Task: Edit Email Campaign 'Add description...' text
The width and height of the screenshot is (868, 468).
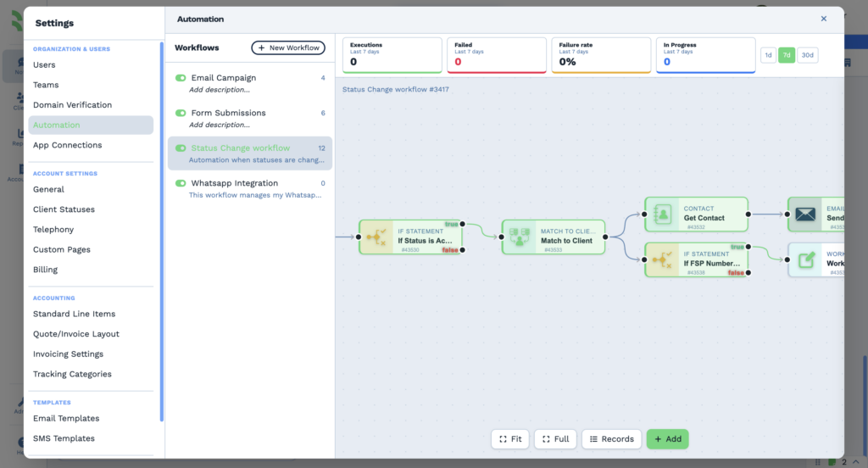Action: click(220, 90)
